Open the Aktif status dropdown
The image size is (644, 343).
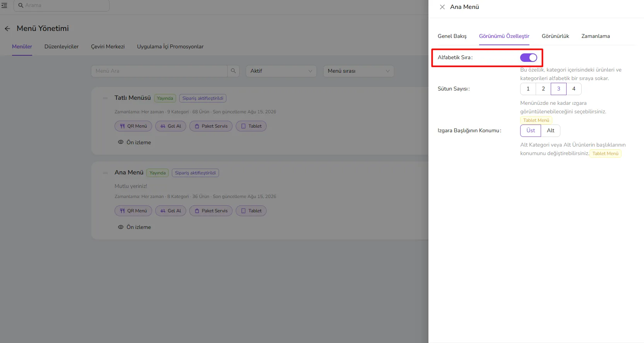[281, 71]
